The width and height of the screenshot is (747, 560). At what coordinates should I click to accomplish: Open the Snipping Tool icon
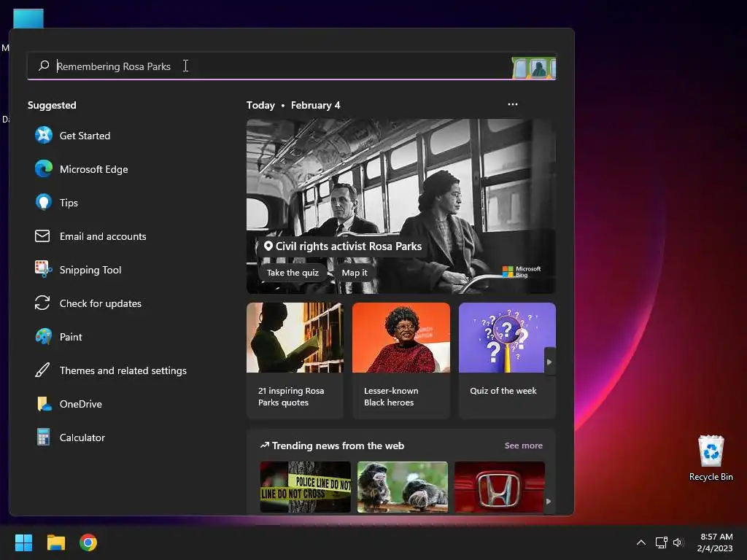pyautogui.click(x=43, y=270)
